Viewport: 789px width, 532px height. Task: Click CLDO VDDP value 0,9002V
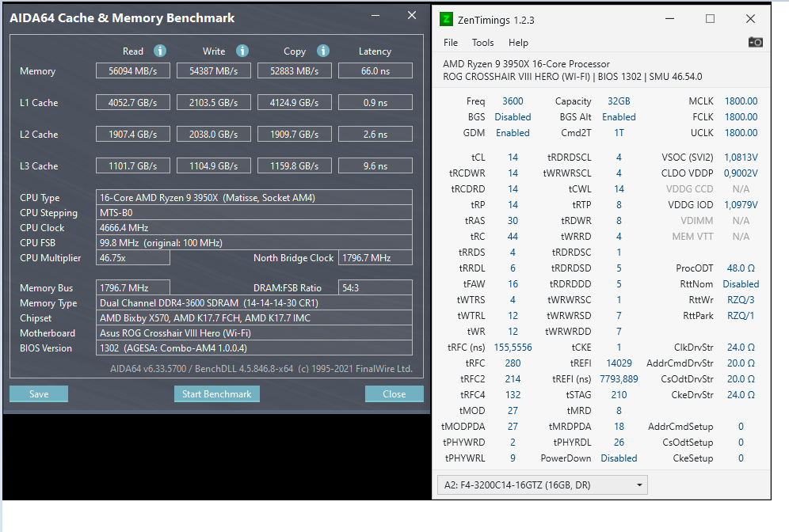tap(741, 173)
